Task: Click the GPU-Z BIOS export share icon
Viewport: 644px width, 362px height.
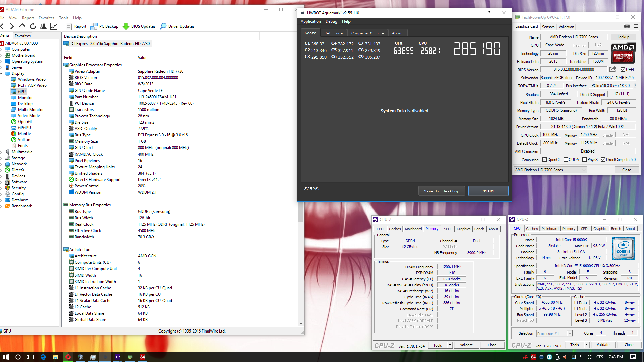Action: tap(613, 69)
